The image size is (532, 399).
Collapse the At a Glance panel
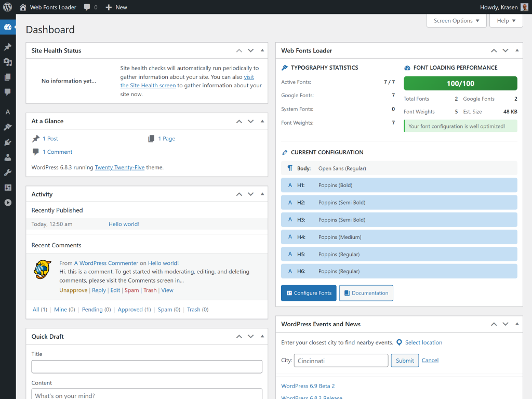coord(262,121)
